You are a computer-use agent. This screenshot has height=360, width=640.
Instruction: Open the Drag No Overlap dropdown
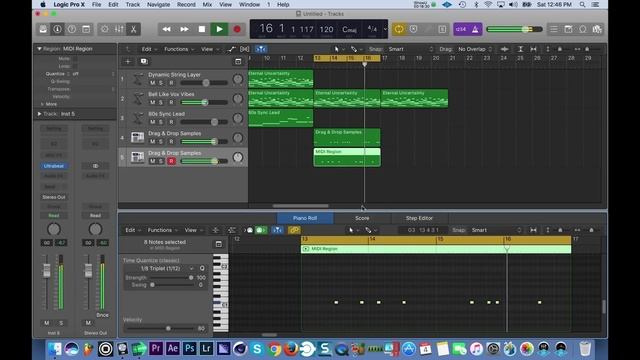click(x=475, y=49)
